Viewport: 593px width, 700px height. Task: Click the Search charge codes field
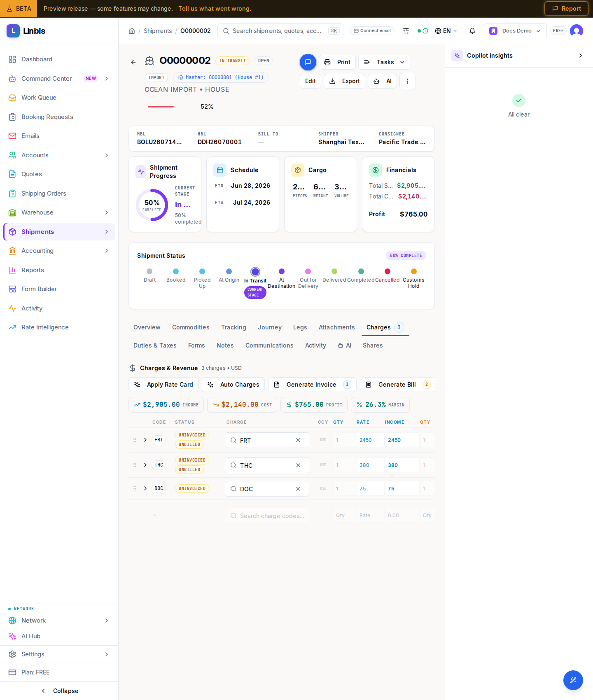267,516
